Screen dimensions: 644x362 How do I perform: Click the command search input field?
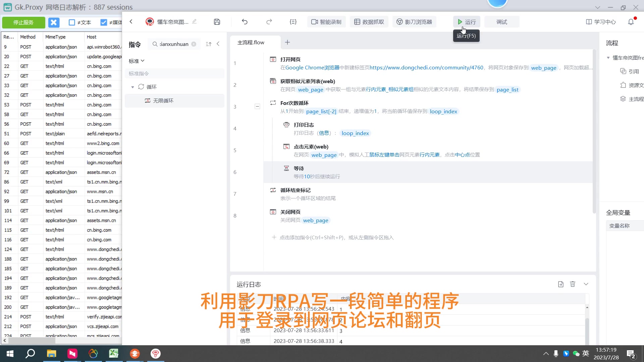174,44
